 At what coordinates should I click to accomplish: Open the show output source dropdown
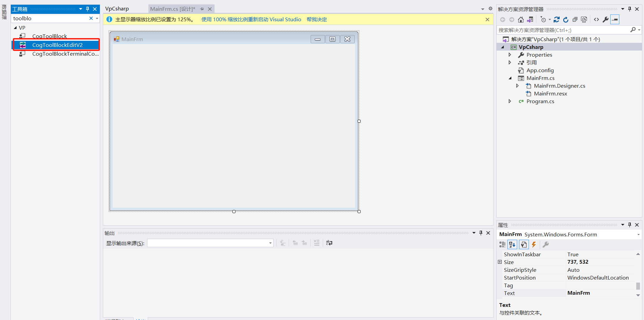point(270,242)
